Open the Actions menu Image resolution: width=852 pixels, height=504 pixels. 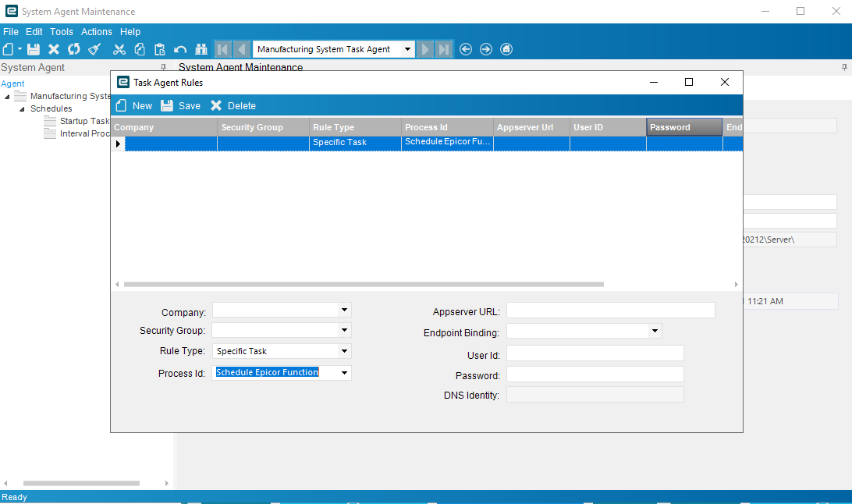(96, 31)
